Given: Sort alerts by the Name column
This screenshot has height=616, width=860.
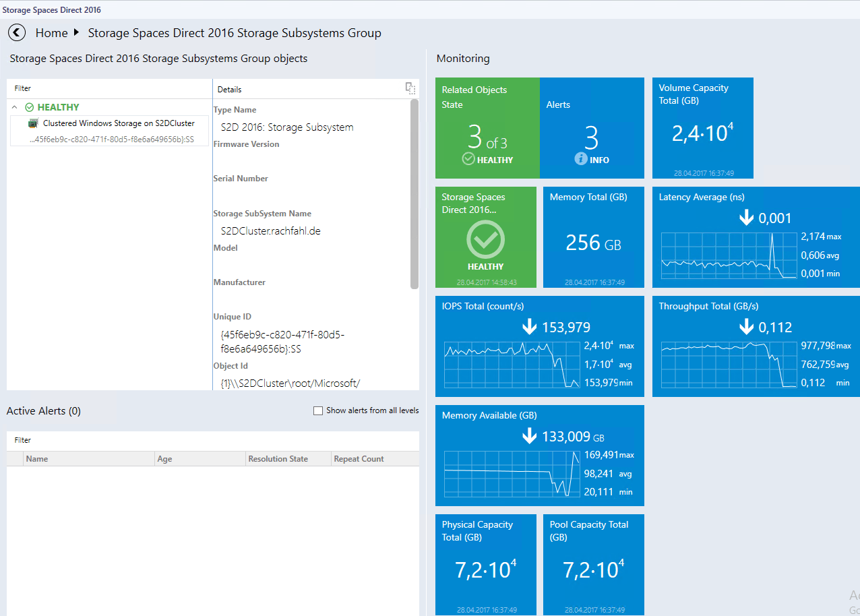Looking at the screenshot, I should (x=90, y=459).
